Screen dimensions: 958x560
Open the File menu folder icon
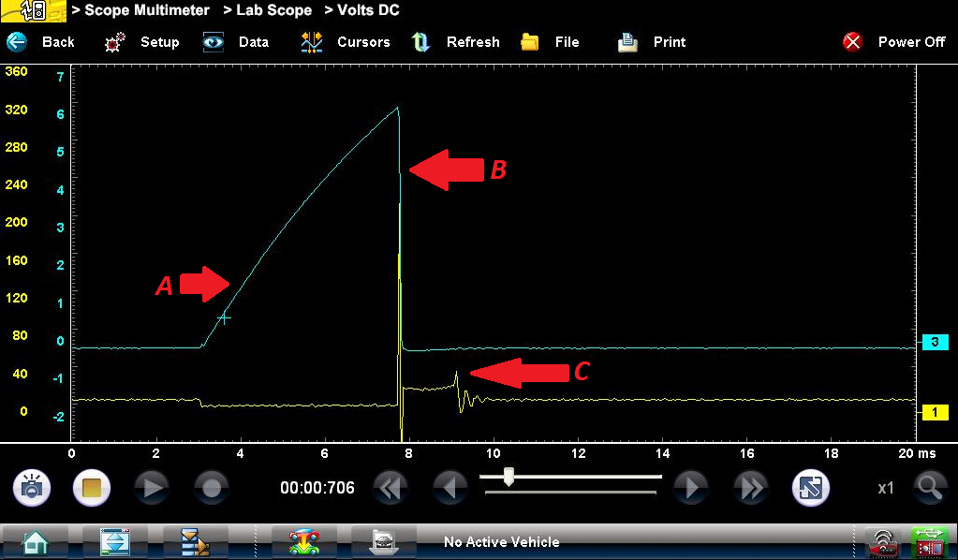point(531,42)
